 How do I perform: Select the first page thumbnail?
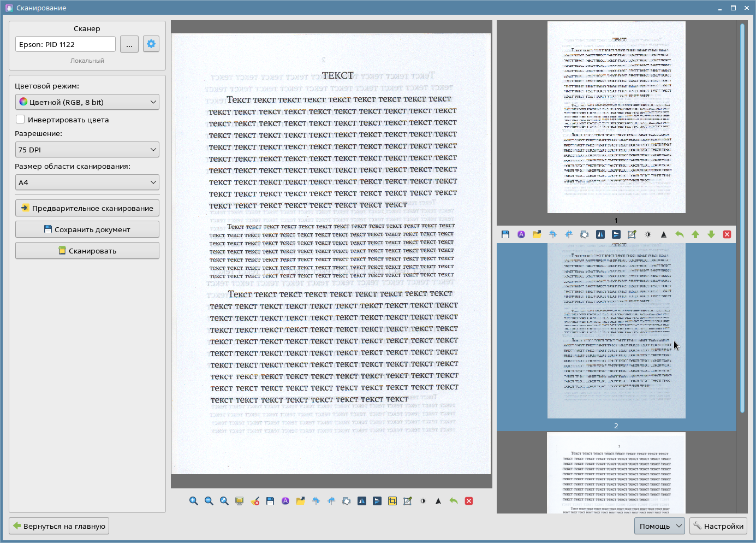pyautogui.click(x=616, y=117)
